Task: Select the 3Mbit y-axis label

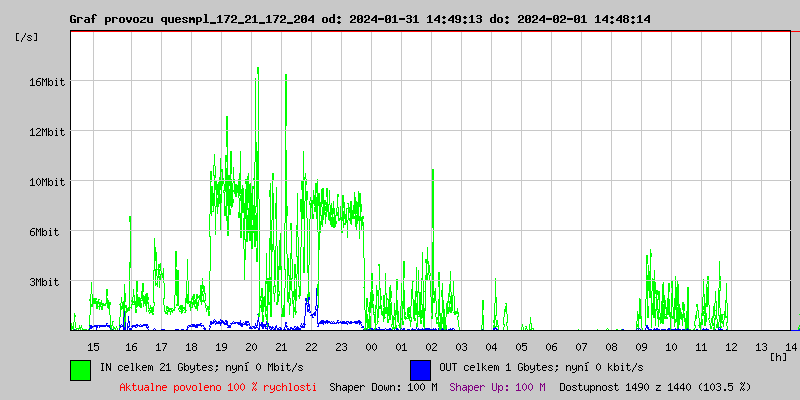Action: tap(46, 282)
